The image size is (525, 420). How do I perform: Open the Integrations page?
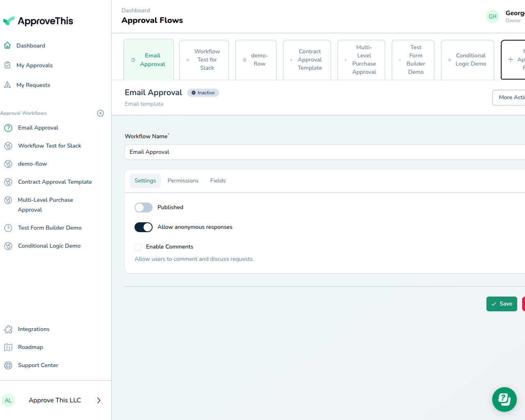[x=34, y=329]
